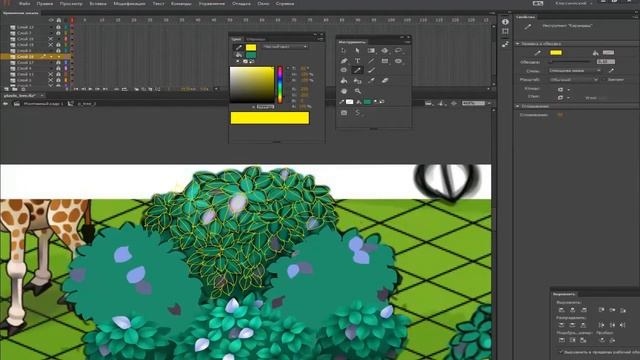
Task: Open the Правка menu
Action: click(x=45, y=4)
